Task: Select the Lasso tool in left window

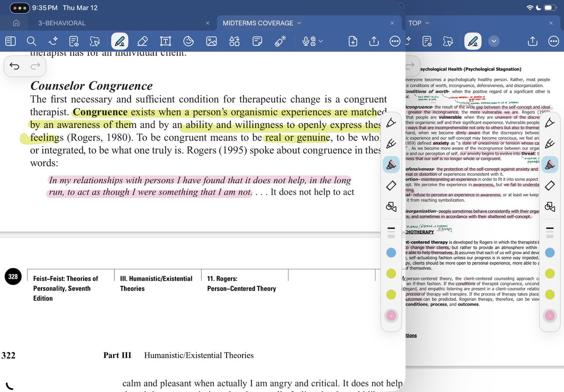Action: (95, 41)
